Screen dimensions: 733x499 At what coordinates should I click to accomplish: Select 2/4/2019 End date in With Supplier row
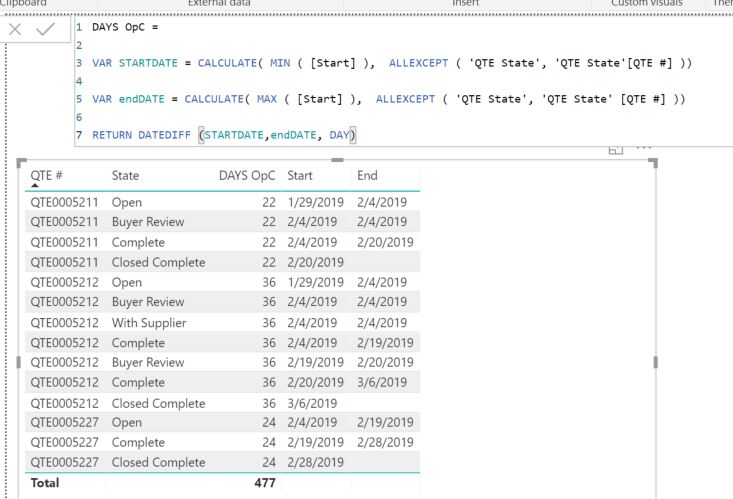[382, 323]
